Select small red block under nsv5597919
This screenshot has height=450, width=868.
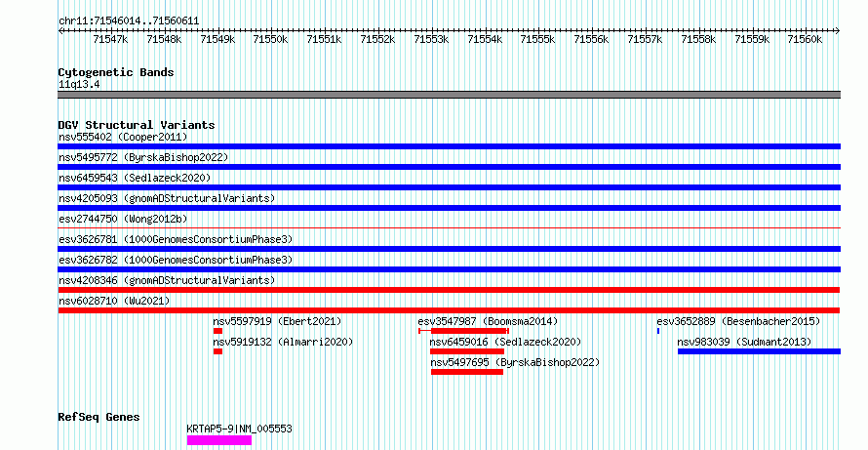[217, 331]
